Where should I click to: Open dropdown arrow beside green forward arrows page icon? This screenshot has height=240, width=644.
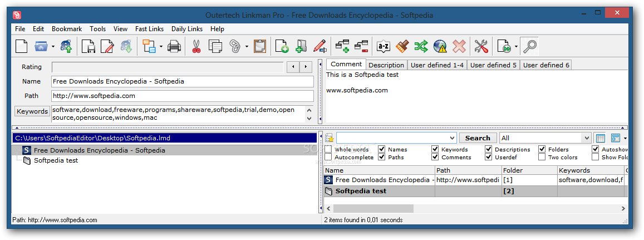(515, 46)
